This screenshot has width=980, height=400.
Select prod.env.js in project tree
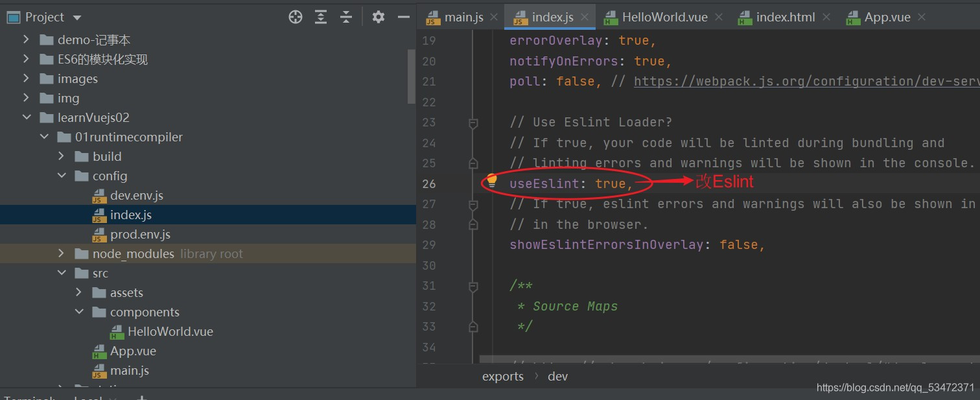(x=140, y=234)
